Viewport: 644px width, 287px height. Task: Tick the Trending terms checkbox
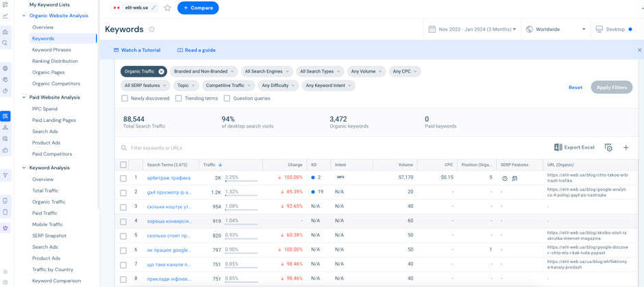tap(178, 99)
